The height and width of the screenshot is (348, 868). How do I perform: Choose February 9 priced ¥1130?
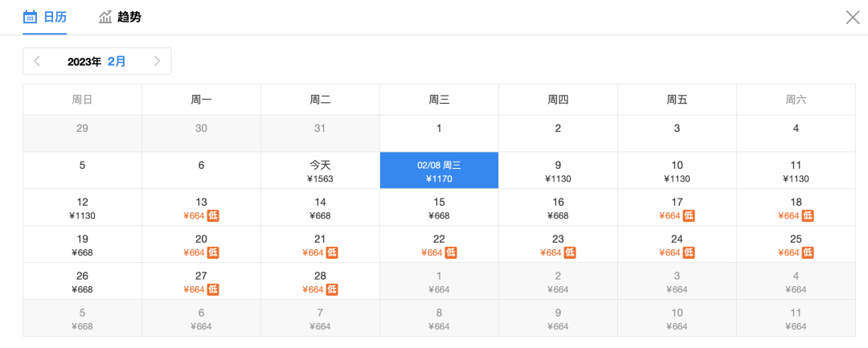coord(558,170)
